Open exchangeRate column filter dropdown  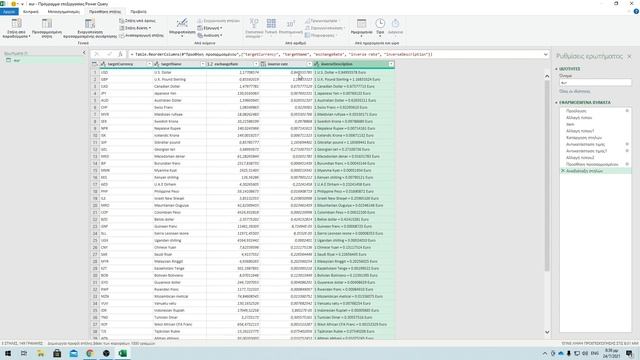tap(256, 64)
